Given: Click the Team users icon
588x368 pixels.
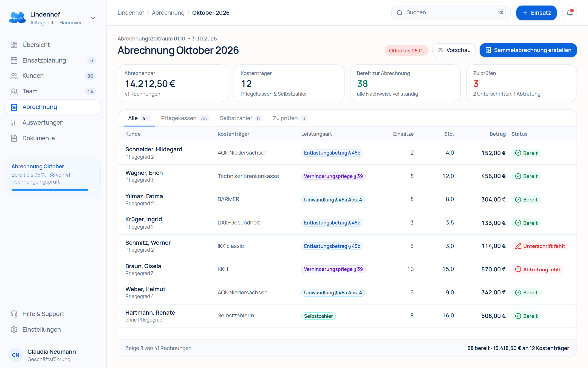Looking at the screenshot, I should 14,92.
